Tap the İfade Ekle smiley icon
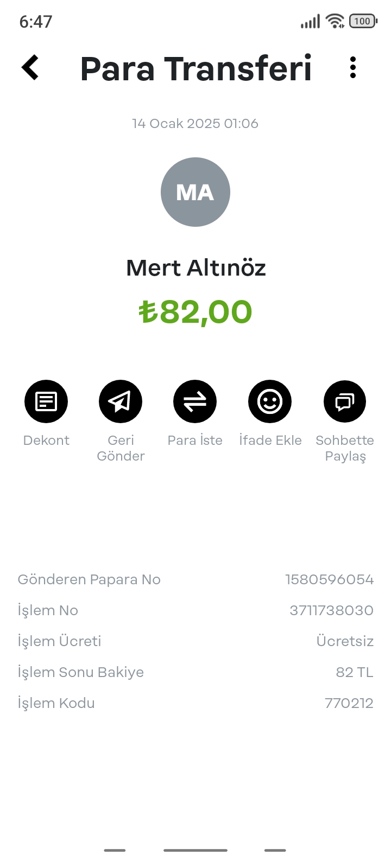Screen dimensions: 391x868 270,401
